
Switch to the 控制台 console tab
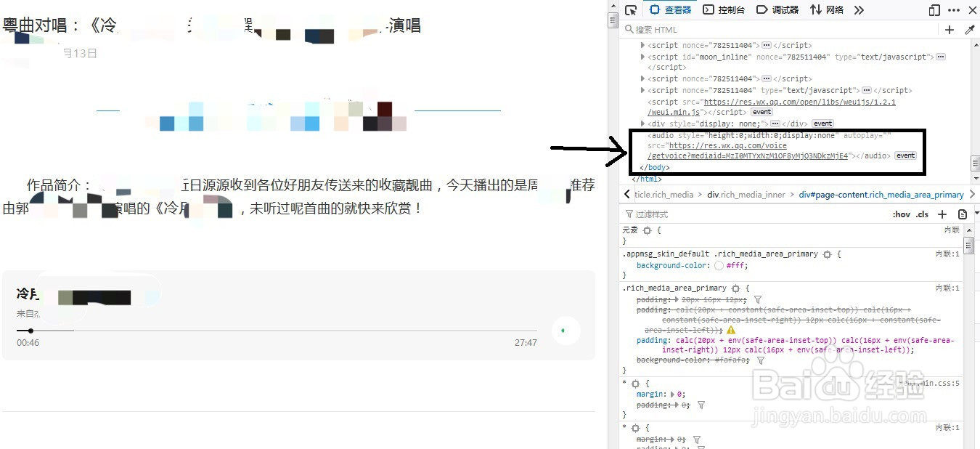pyautogui.click(x=724, y=9)
